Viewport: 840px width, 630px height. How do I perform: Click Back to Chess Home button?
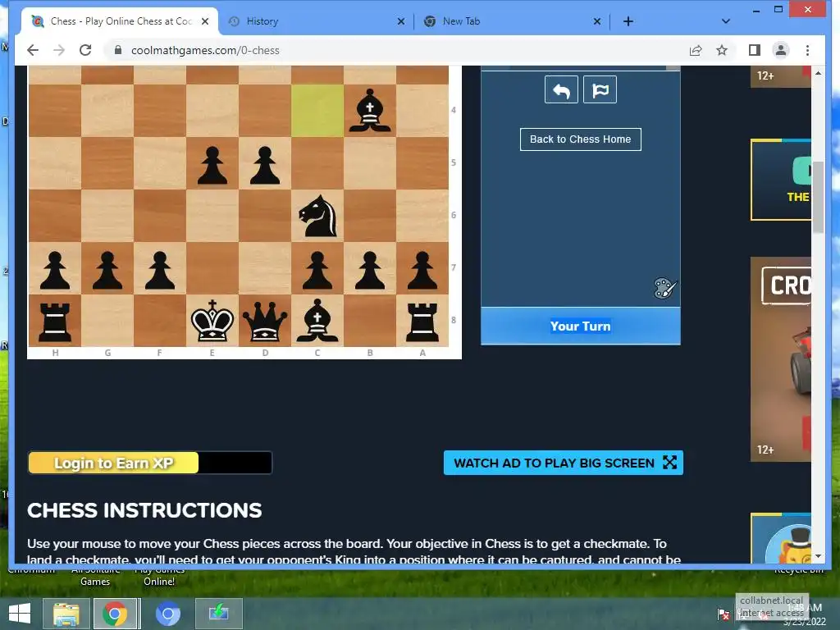click(x=580, y=139)
